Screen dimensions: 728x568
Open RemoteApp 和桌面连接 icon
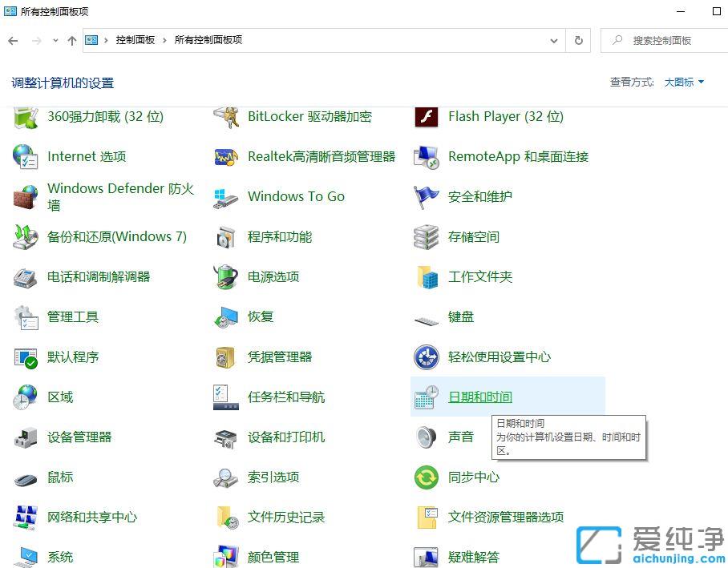point(427,157)
